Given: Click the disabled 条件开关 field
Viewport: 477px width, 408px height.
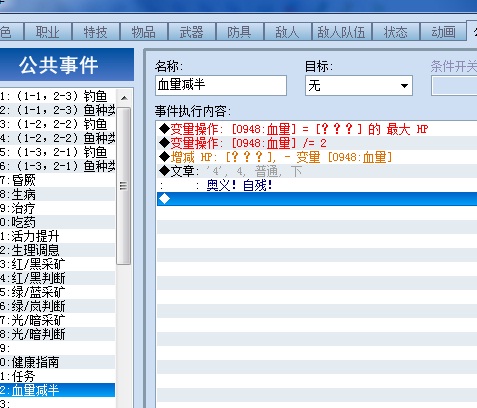Looking at the screenshot, I should pos(454,86).
